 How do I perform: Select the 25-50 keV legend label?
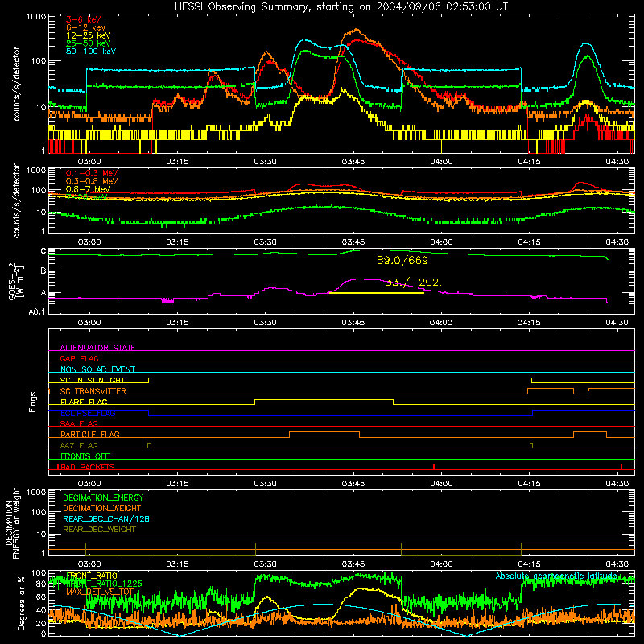[89, 43]
